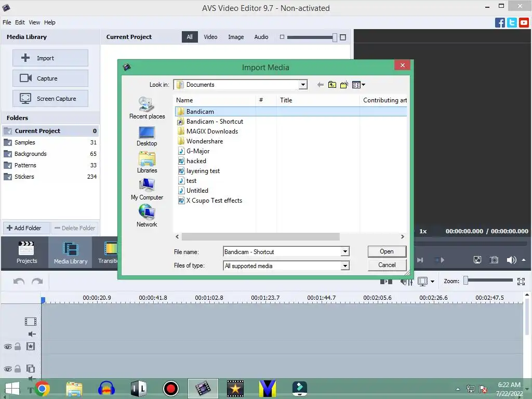Select X Csupo Test effects file
The width and height of the screenshot is (532, 399).
click(210, 200)
